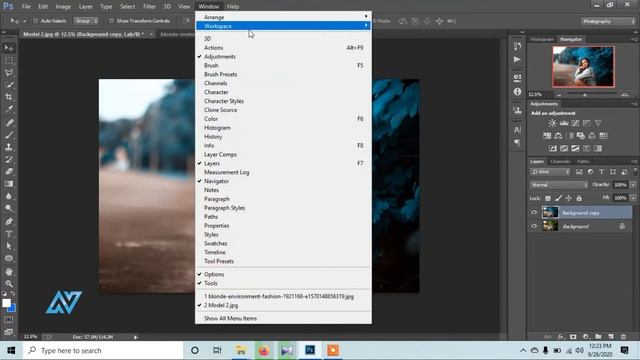This screenshot has width=640, height=360.
Task: Open the Photography workspace dropdown
Action: (x=608, y=21)
